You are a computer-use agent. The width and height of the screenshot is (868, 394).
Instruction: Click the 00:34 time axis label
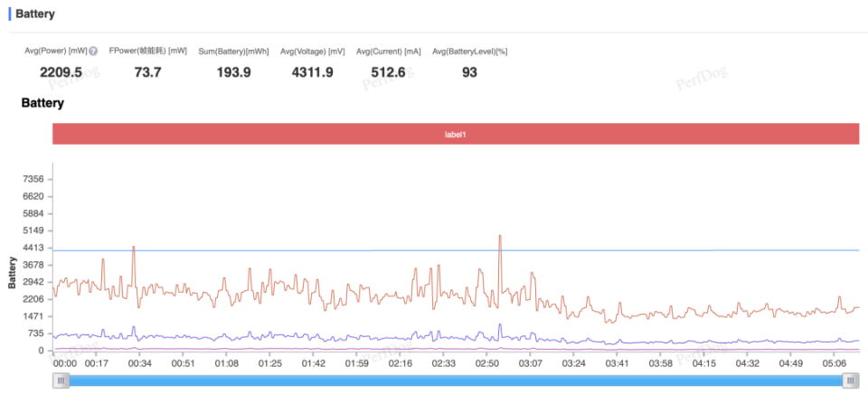click(x=139, y=363)
